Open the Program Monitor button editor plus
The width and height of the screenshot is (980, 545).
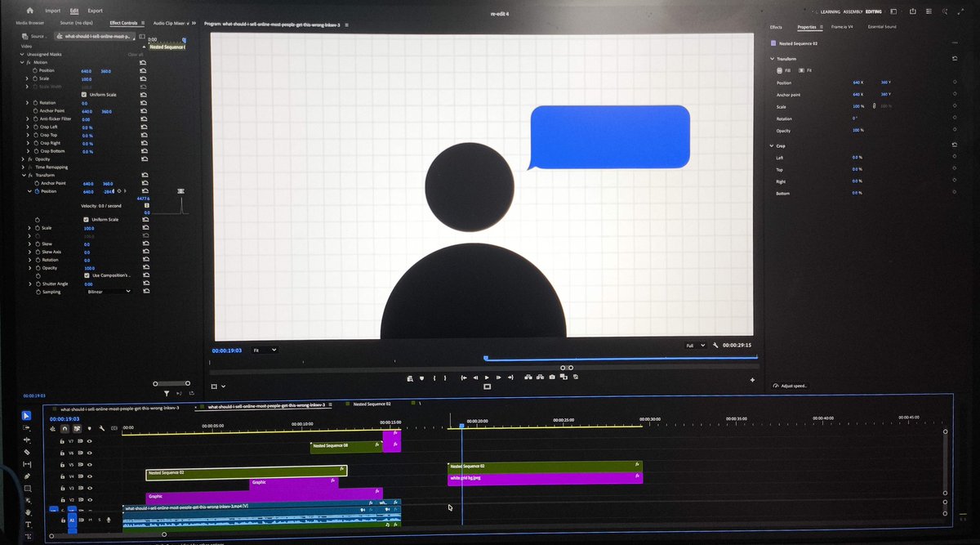(x=752, y=380)
